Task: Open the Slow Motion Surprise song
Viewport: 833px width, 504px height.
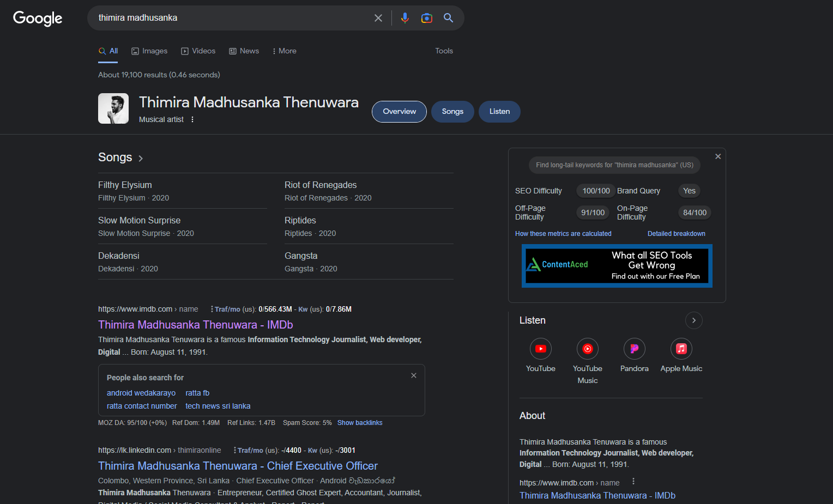Action: 139,221
